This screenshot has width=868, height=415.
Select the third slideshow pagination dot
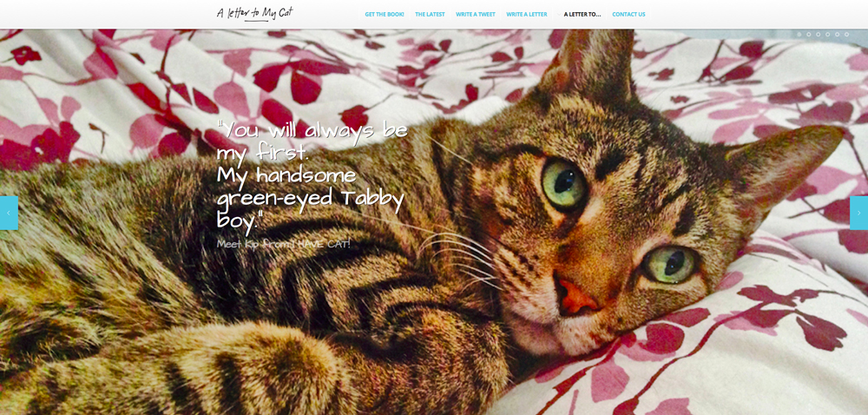click(x=819, y=35)
